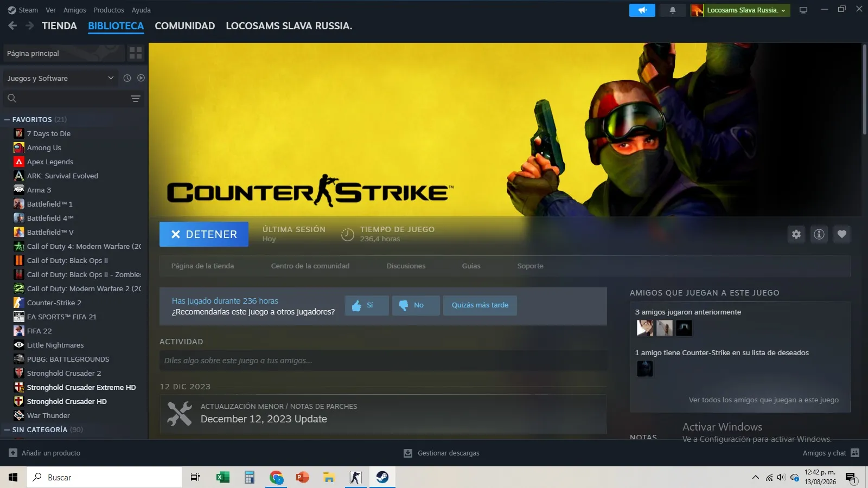
Task: Open the Windows Start menu
Action: pos(13,477)
